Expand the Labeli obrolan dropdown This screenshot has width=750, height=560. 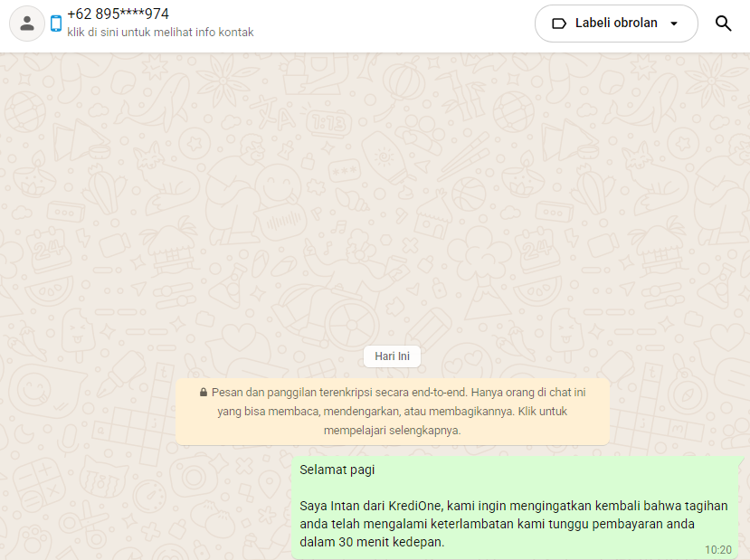click(616, 24)
